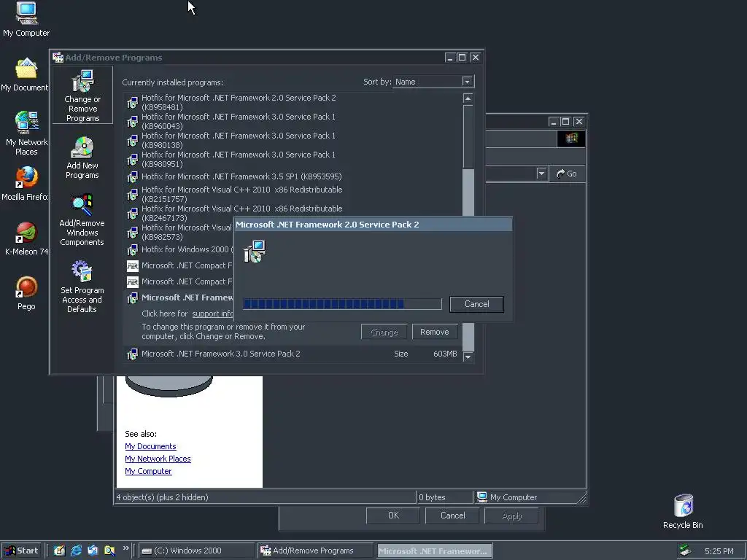Click Go button in Explorer window
747x560 pixels.
(x=567, y=174)
